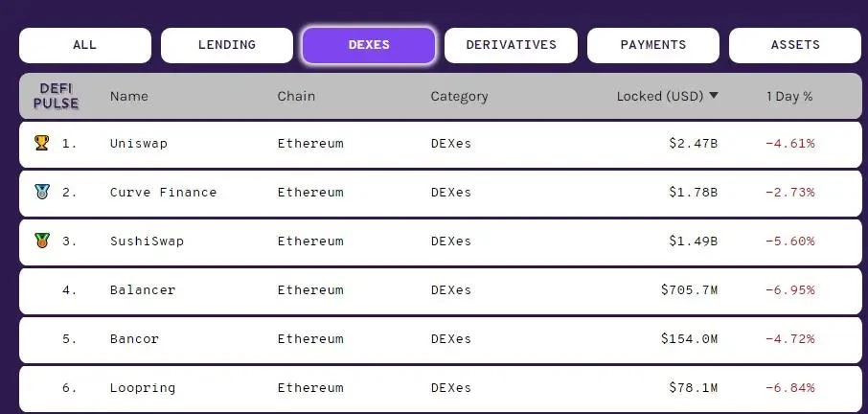This screenshot has height=414, width=868.
Task: Open the Uniswap project link
Action: (138, 144)
